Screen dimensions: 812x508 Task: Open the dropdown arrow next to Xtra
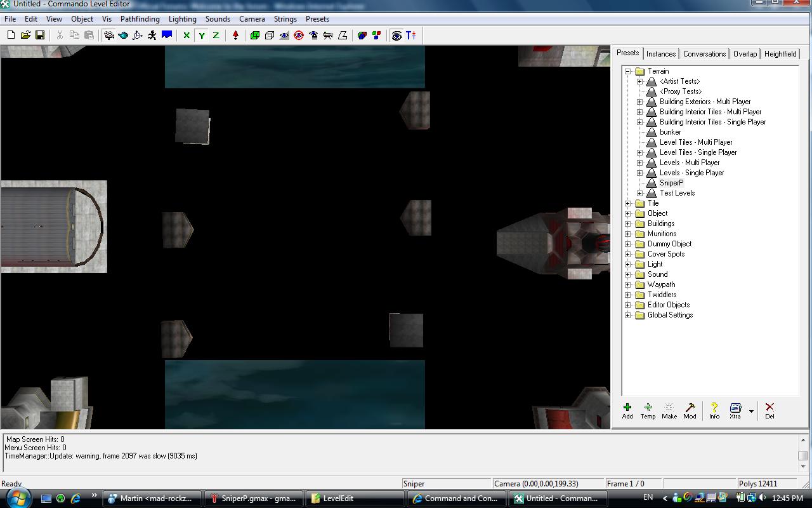pyautogui.click(x=751, y=411)
